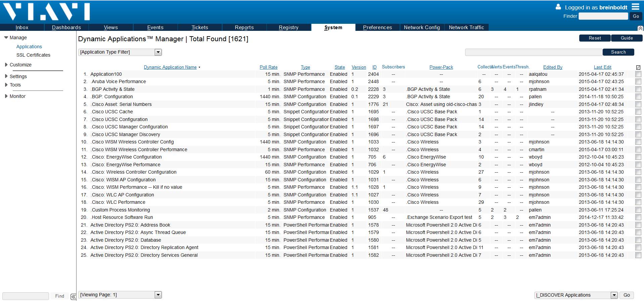The image size is (644, 301).
Task: Open the Viewing Page dropdown
Action: tap(120, 295)
